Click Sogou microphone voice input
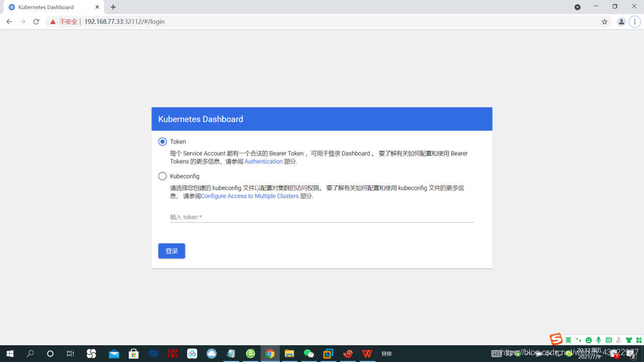644x362 pixels. 599,340
